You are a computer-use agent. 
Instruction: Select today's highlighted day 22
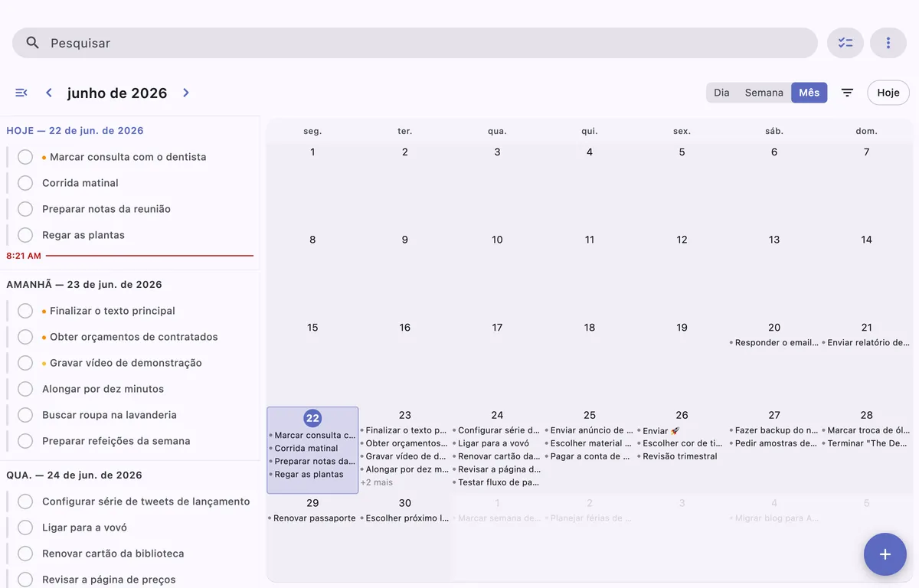(312, 418)
